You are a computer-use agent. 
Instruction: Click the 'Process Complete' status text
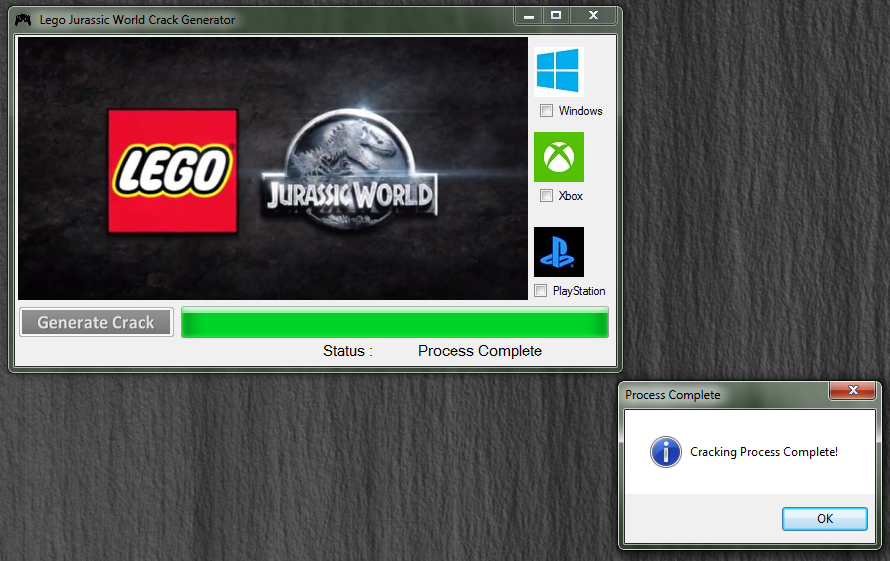480,351
